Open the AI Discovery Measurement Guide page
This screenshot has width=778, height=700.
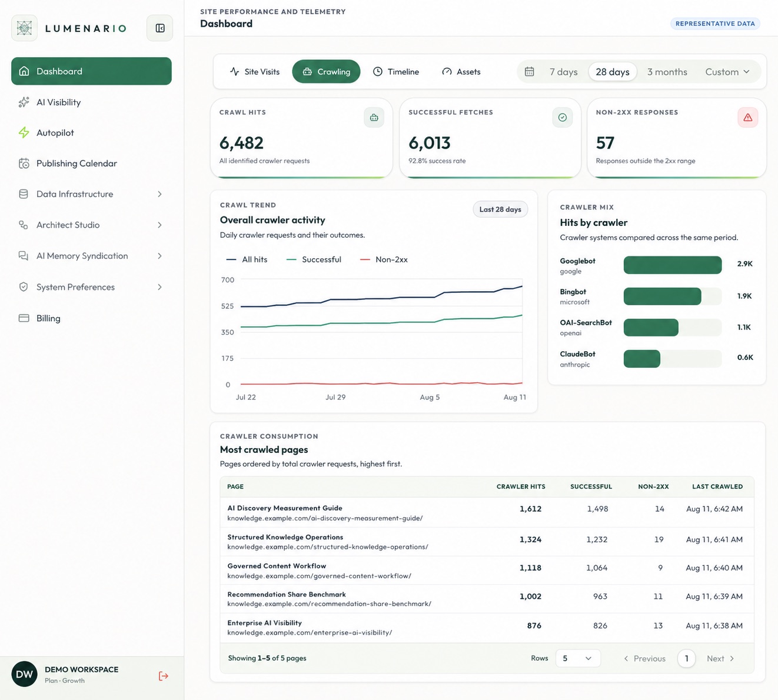285,508
